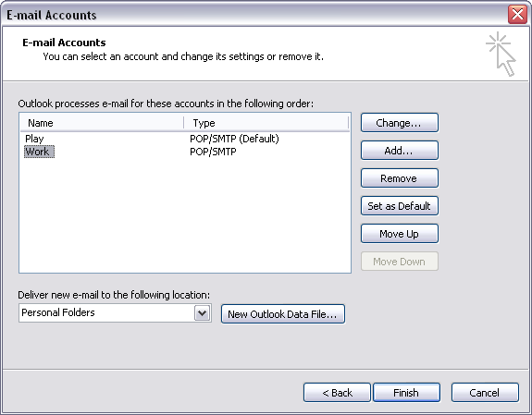Create a New Outlook Data File
Screen dimensions: 532x415
point(282,314)
